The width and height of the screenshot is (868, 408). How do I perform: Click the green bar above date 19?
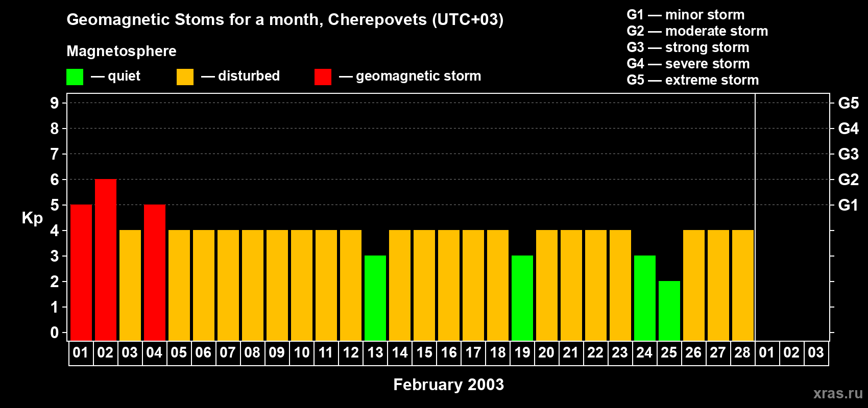point(522,298)
